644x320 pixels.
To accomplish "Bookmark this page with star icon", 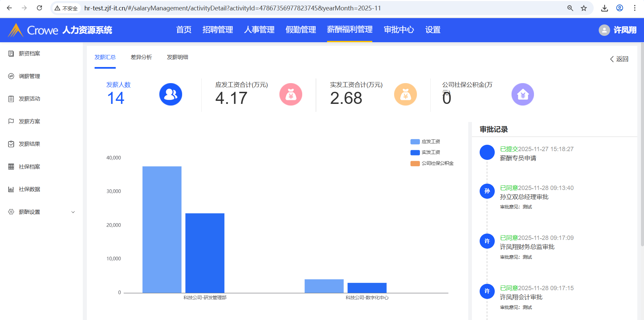I will pos(584,8).
